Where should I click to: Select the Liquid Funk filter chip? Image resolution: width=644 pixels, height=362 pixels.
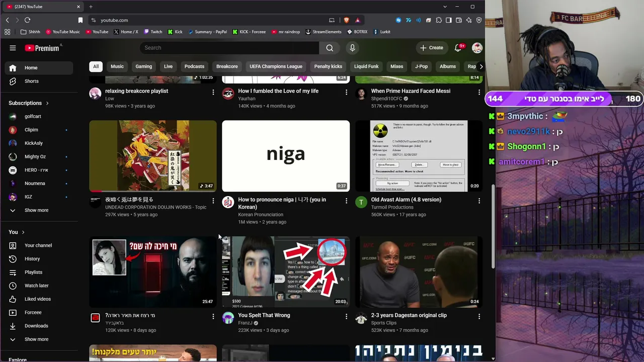(366, 66)
